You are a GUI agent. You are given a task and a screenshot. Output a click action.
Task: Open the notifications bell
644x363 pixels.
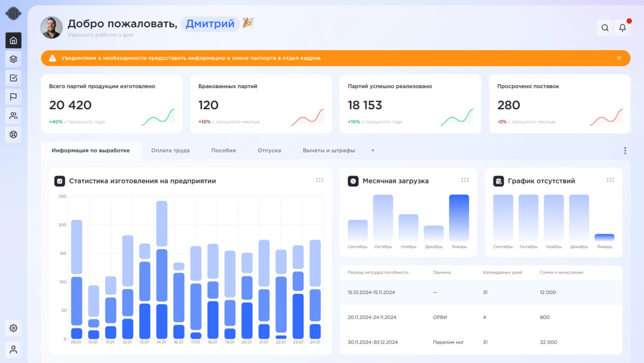click(x=622, y=28)
